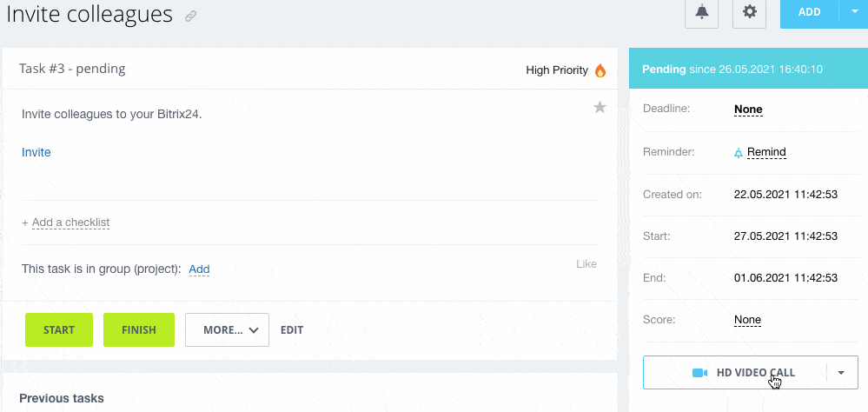This screenshot has width=868, height=412.
Task: Click the Remind bell icon
Action: [x=739, y=153]
